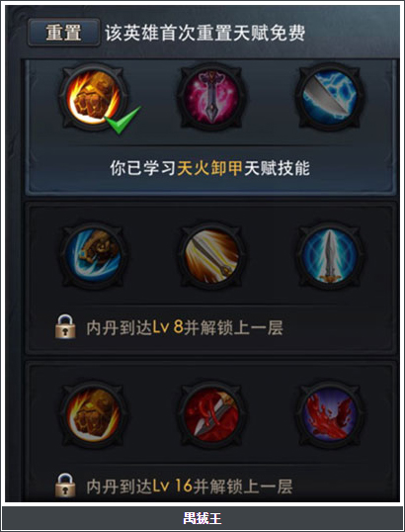Click the 你已学习 learned talent status line
The width and height of the screenshot is (405, 532).
click(209, 168)
